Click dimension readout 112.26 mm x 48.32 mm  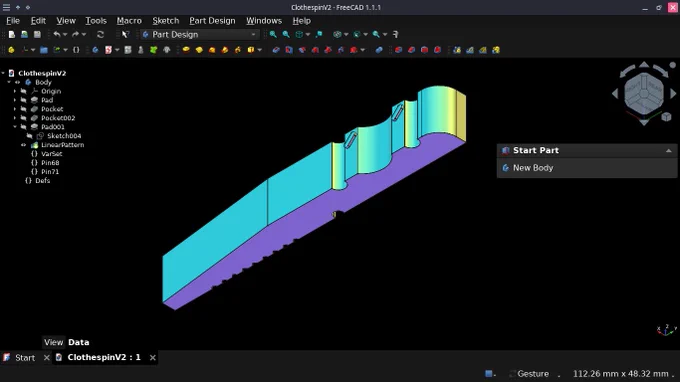(620, 373)
